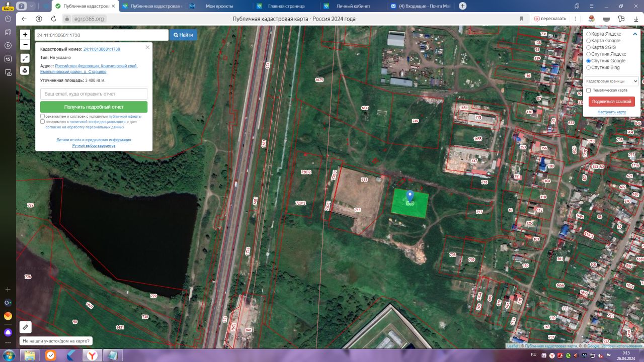Image resolution: width=644 pixels, height=362 pixels.
Task: Open cadastral number 24:11:0130601:1730 link
Action: point(102,49)
